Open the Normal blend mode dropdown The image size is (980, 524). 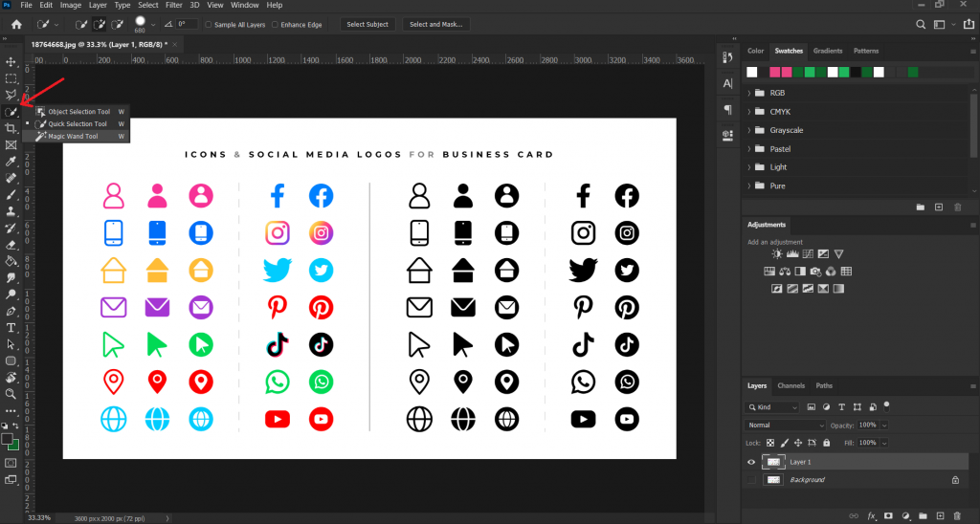tap(785, 426)
